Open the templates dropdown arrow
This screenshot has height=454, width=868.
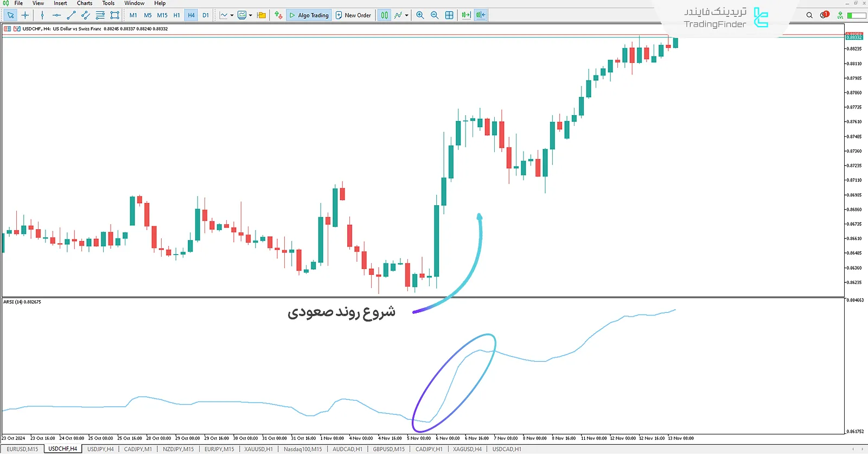[x=251, y=15]
